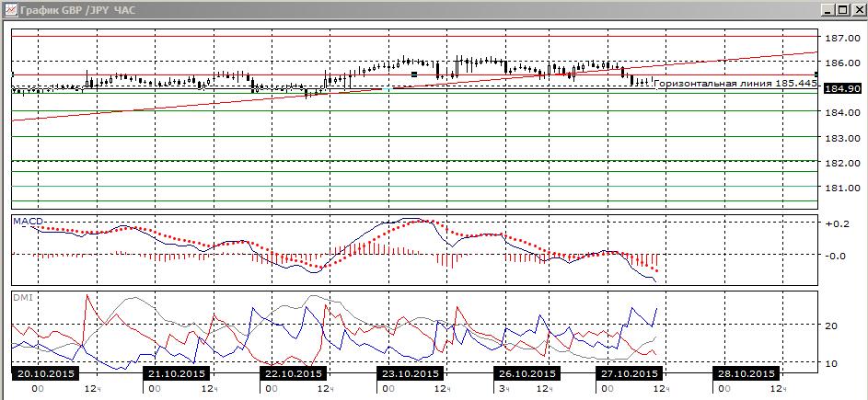
Task: Click the DMI scale value 20
Action: click(x=830, y=326)
